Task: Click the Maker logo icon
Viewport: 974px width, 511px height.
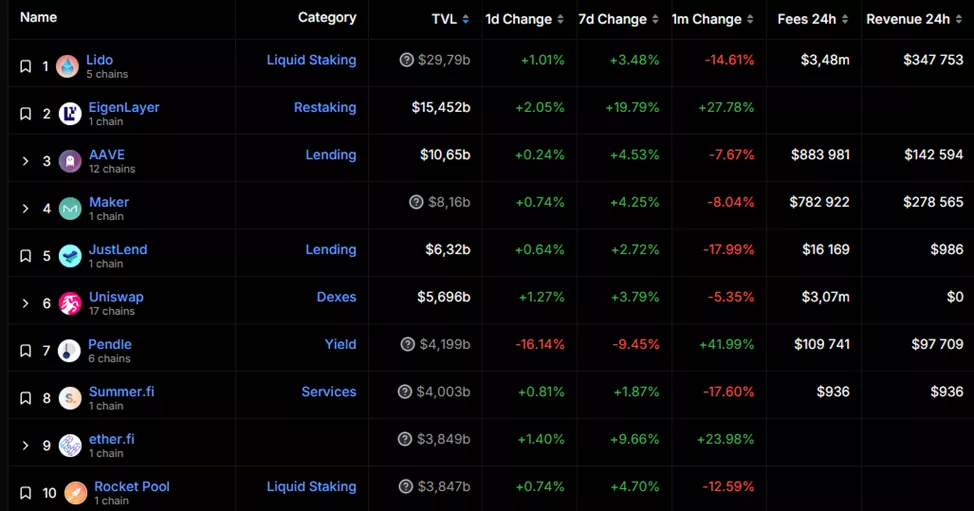Action: point(70,209)
